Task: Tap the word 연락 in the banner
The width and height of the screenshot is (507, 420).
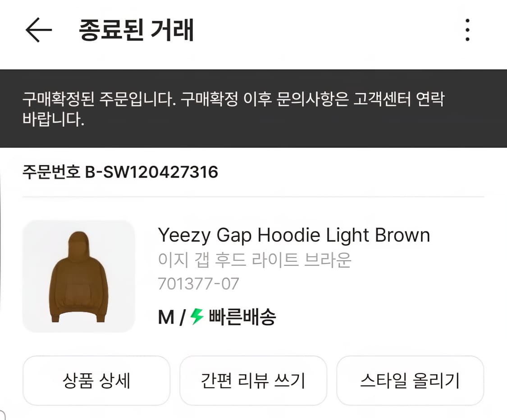Action: pyautogui.click(x=431, y=100)
